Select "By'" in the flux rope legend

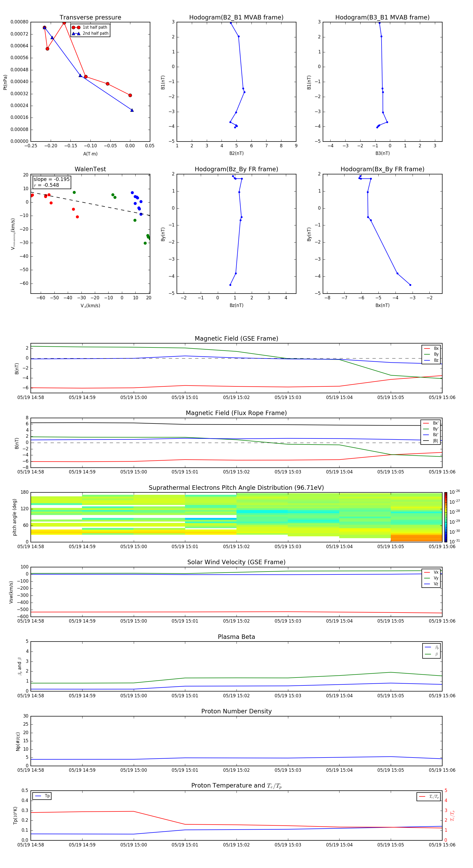click(431, 429)
